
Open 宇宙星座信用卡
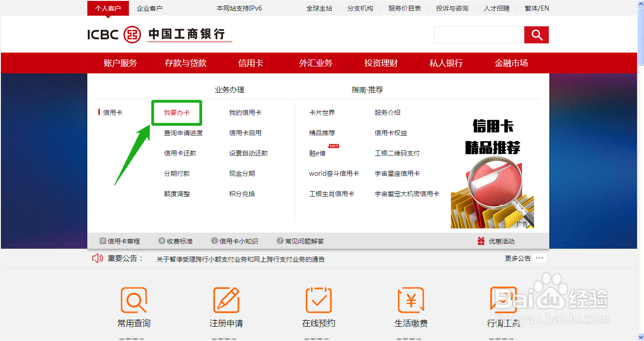coord(397,173)
